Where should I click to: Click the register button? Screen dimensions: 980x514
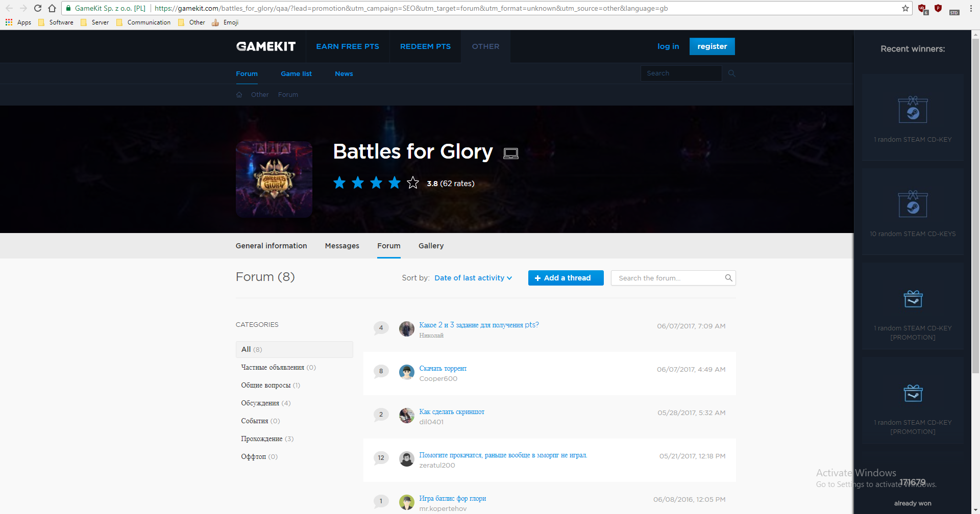pyautogui.click(x=712, y=46)
